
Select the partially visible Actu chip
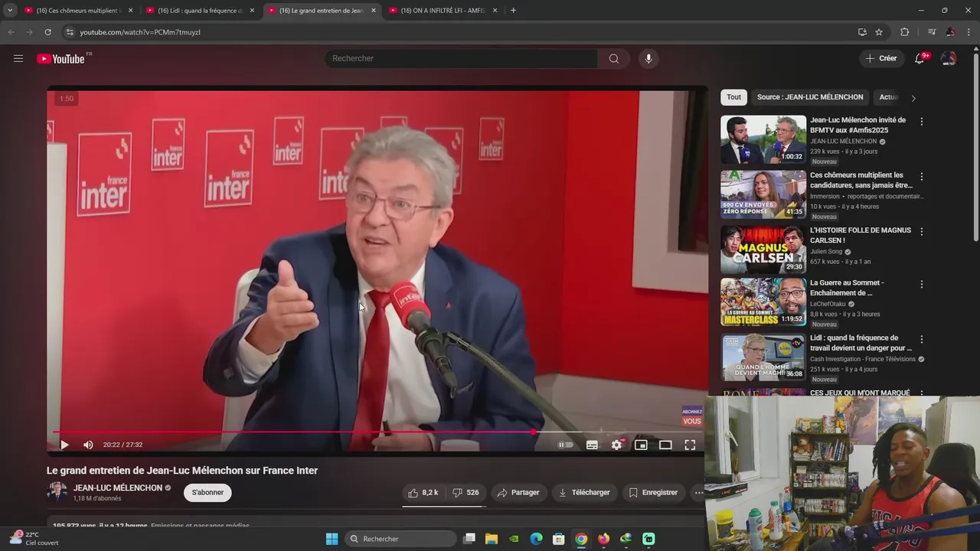tap(889, 97)
